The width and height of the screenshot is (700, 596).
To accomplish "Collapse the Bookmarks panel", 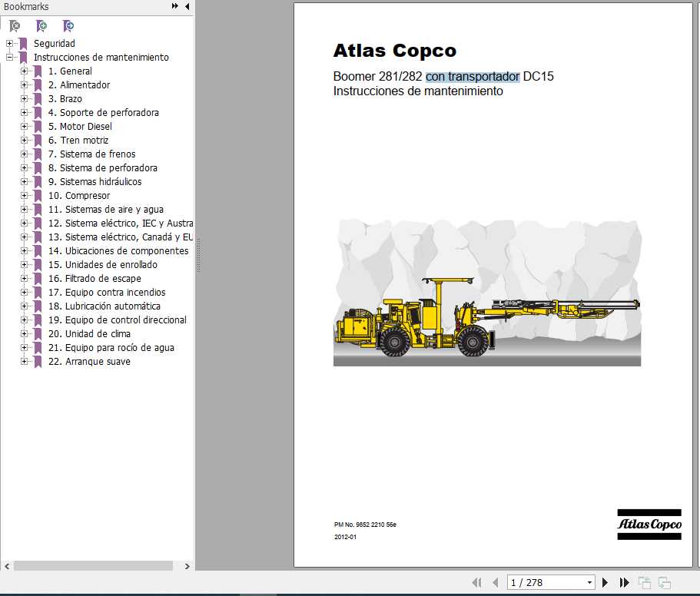I will (x=187, y=7).
